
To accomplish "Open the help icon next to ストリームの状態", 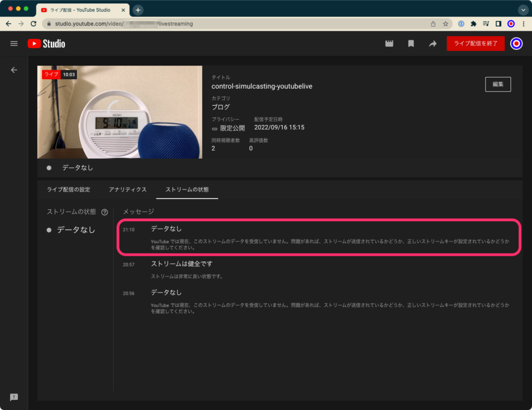I will coord(105,212).
